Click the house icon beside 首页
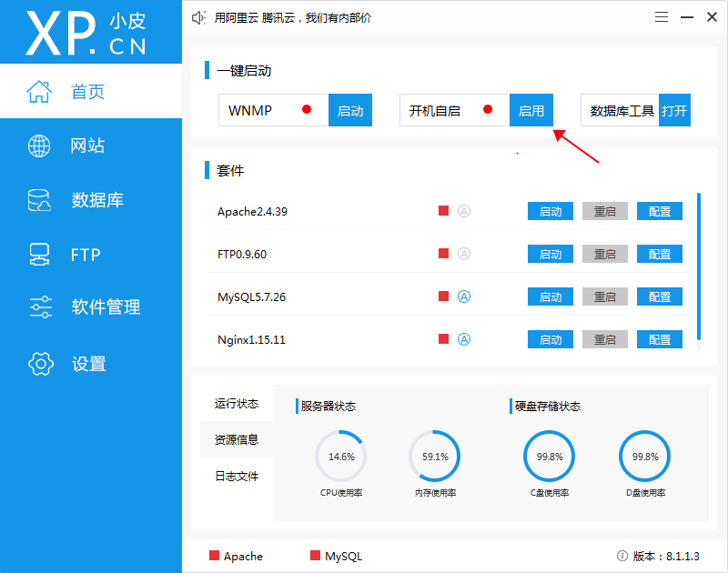 tap(39, 91)
